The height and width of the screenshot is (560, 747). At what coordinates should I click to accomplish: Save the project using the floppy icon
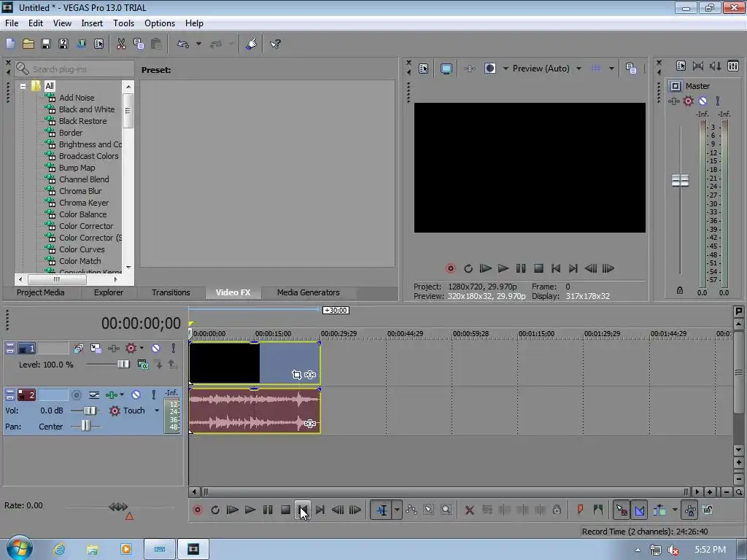[46, 44]
